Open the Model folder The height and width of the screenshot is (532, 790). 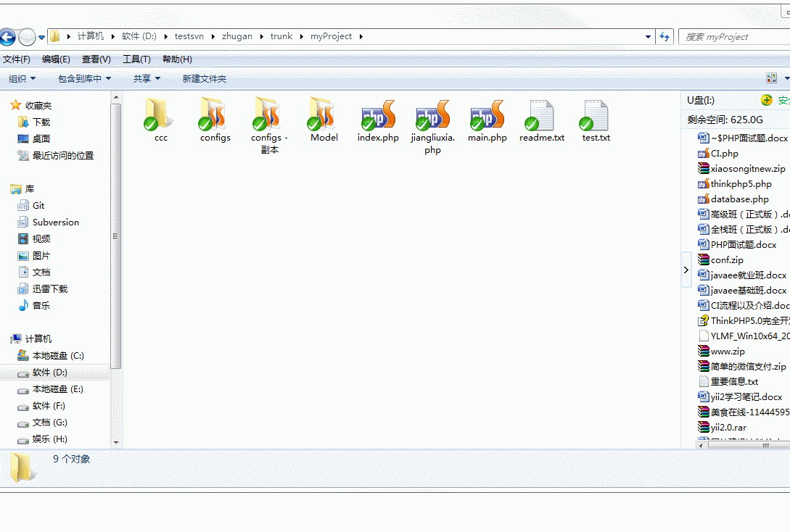(x=324, y=115)
